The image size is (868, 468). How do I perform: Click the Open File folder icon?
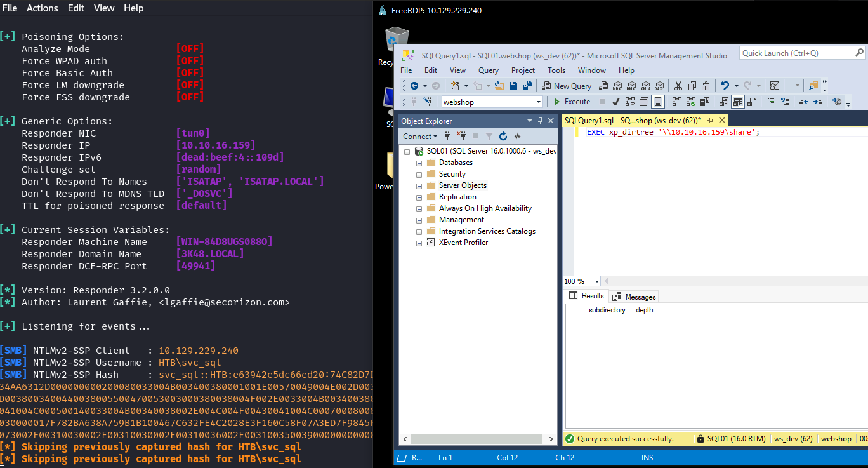[499, 86]
